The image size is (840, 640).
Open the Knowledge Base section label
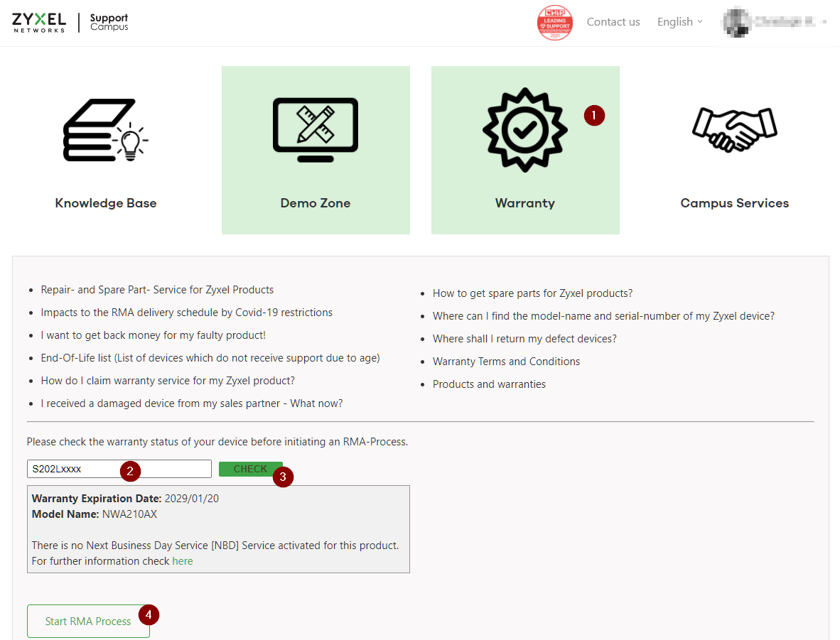(x=106, y=203)
